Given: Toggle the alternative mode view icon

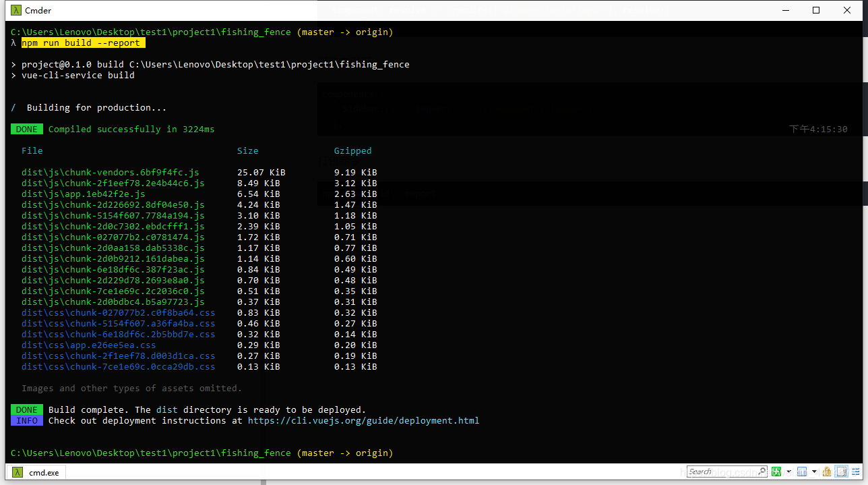Looking at the screenshot, I should point(841,472).
